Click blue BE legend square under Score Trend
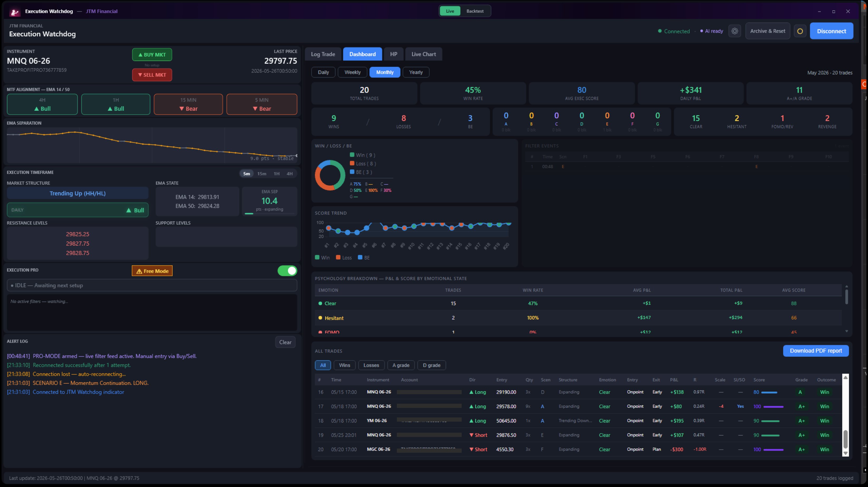Image resolution: width=868 pixels, height=487 pixels. 360,257
